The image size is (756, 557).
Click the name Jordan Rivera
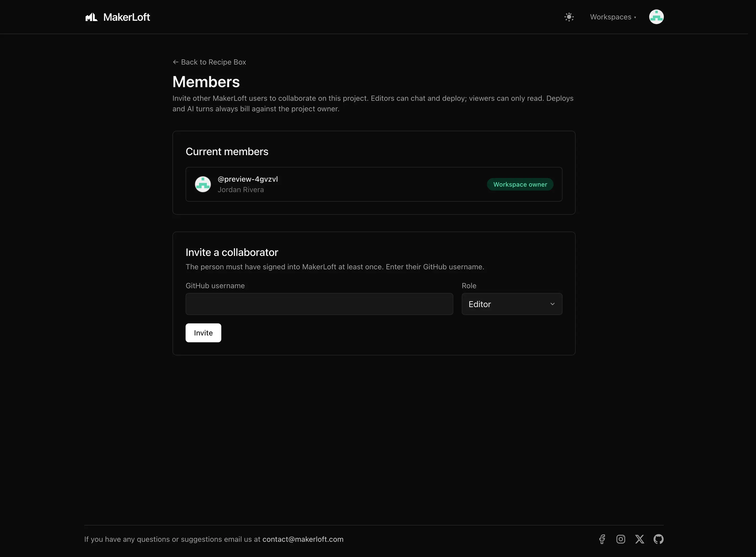(241, 190)
